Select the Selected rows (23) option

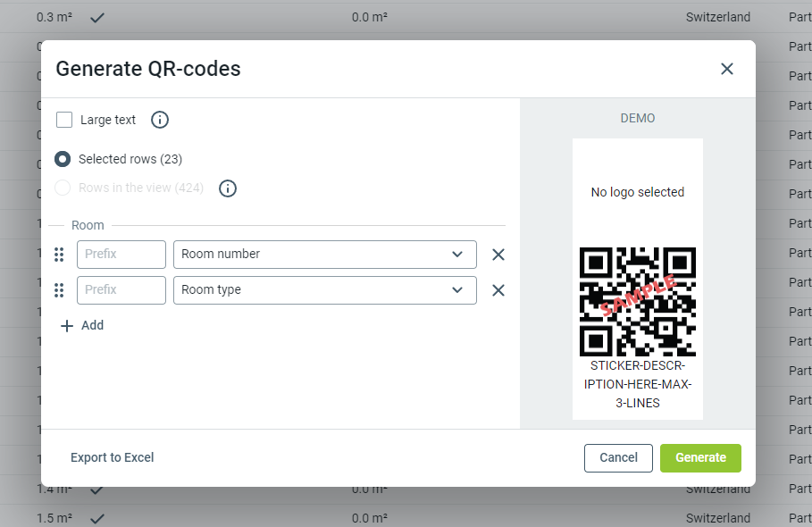click(x=63, y=159)
